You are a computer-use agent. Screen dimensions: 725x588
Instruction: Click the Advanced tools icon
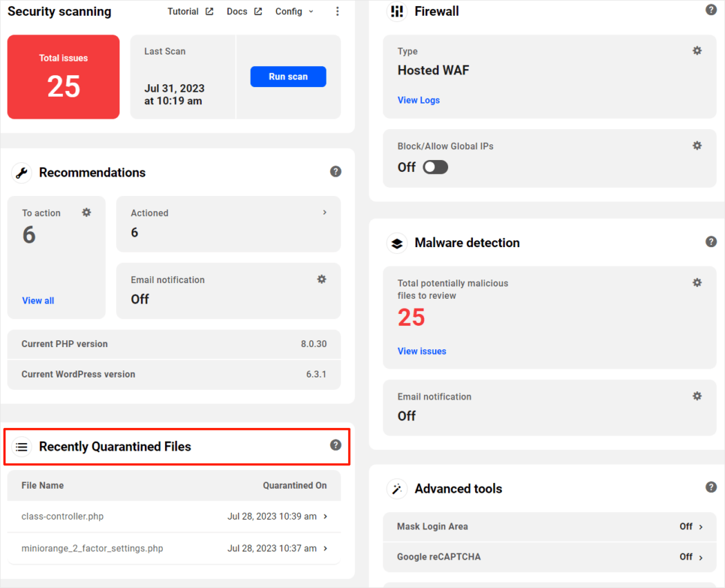[x=397, y=488]
